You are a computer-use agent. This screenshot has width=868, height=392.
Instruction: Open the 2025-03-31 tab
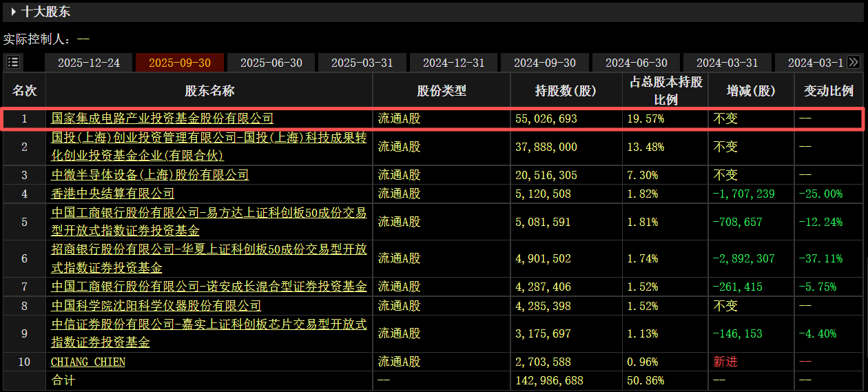point(362,63)
